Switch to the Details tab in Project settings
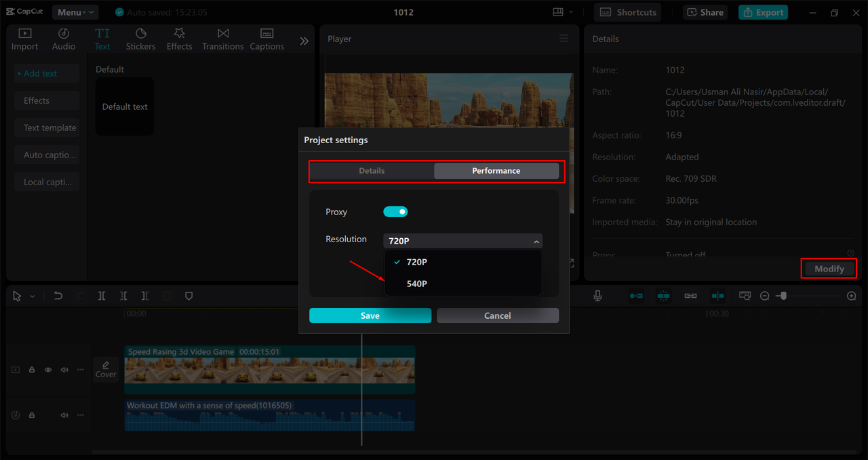Image resolution: width=868 pixels, height=460 pixels. tap(372, 171)
